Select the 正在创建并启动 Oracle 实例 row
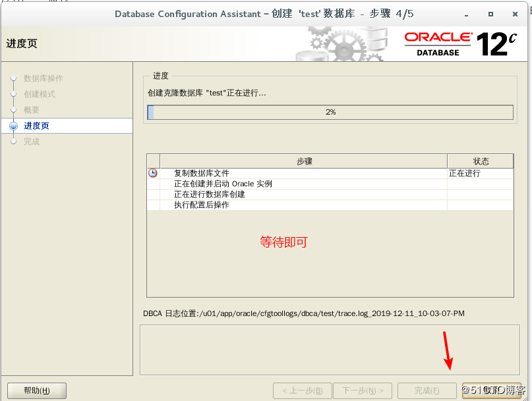 tap(330, 184)
